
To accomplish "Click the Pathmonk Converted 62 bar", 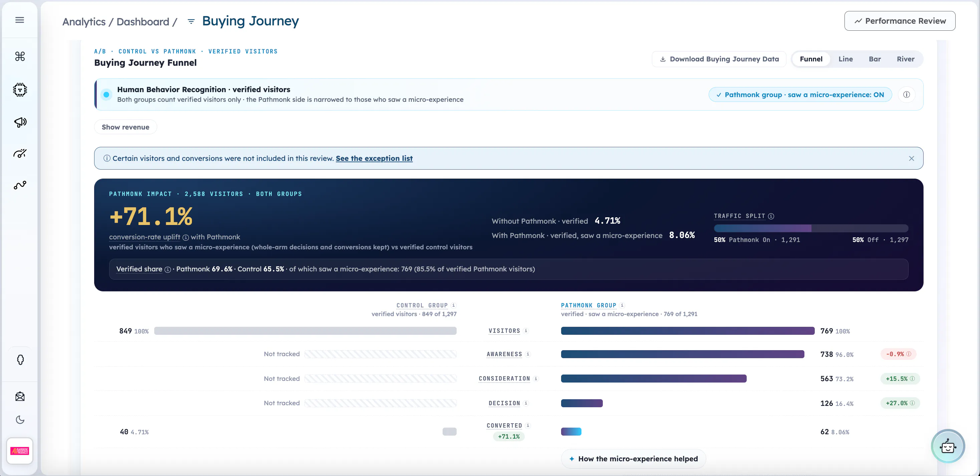I will pos(571,432).
